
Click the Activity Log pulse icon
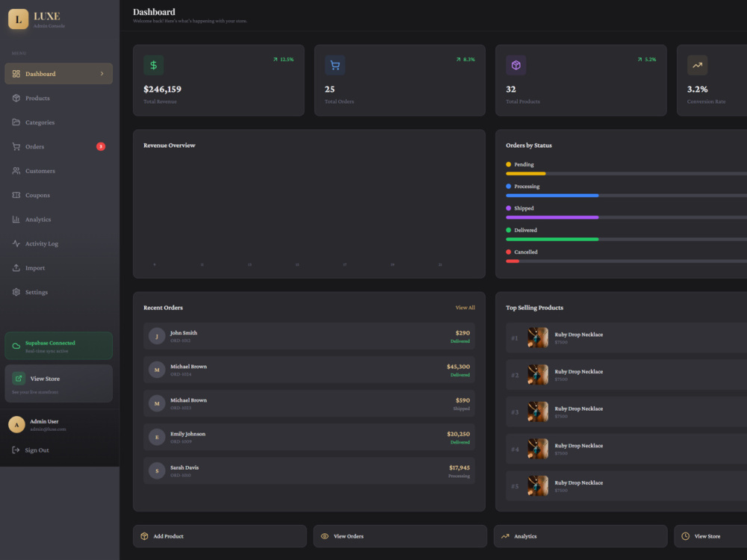[16, 244]
